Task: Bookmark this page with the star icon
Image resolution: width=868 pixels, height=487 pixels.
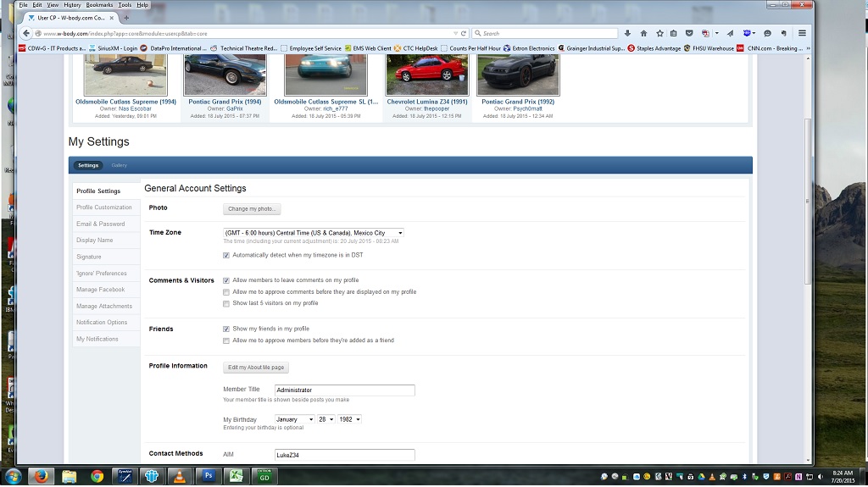Action: coord(659,33)
